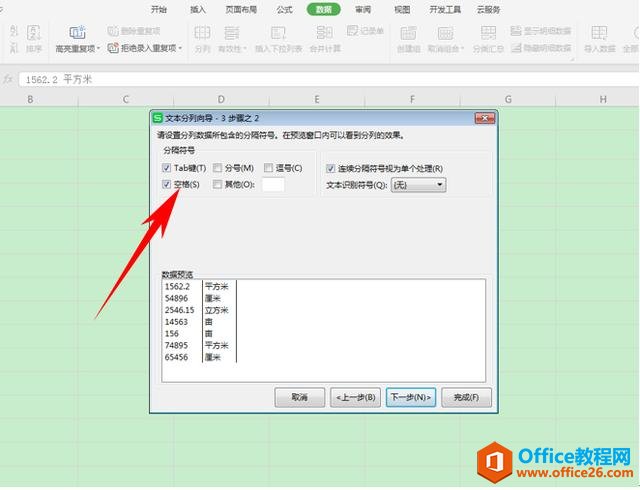Open the 审阅 ribbon tab
The image size is (640, 490).
[x=363, y=9]
